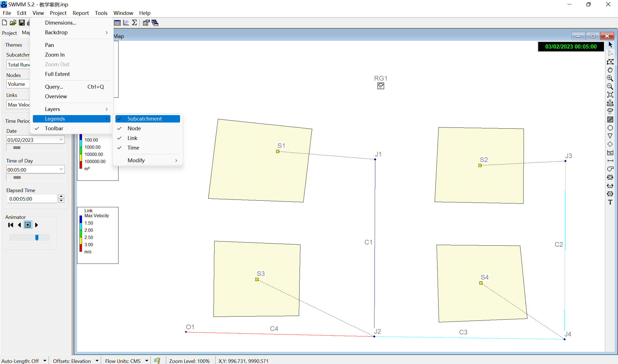Open the Flow Units CMS dropdown

click(147, 361)
